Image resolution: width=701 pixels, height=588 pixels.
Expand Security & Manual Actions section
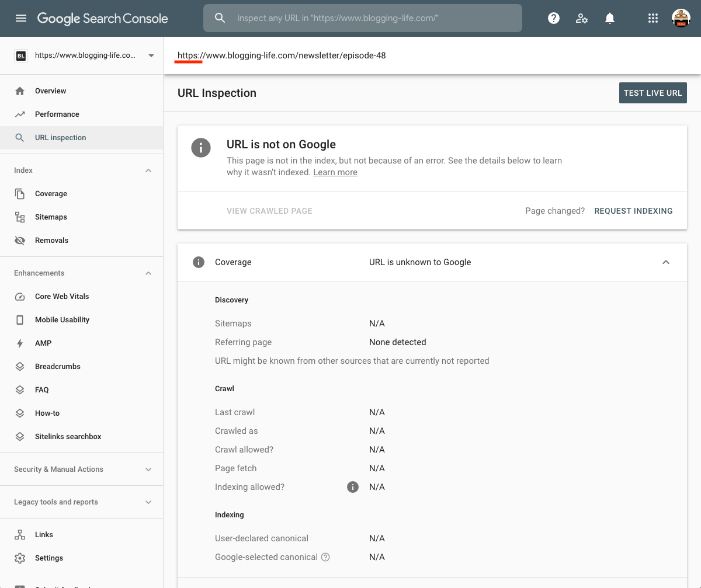148,469
